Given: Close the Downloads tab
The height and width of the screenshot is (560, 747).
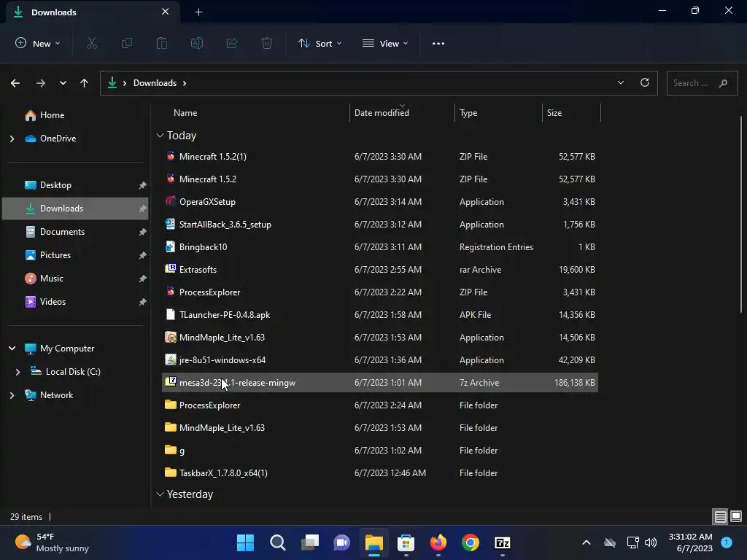Looking at the screenshot, I should (x=165, y=12).
